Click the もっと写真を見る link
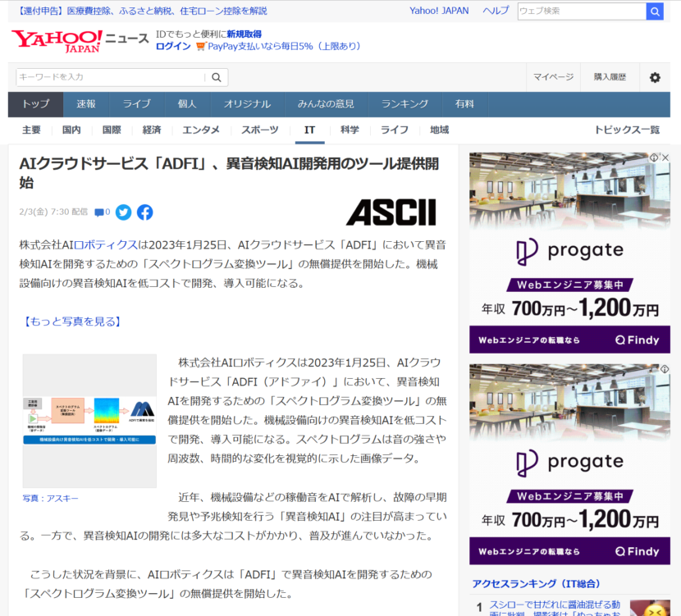 [x=73, y=322]
